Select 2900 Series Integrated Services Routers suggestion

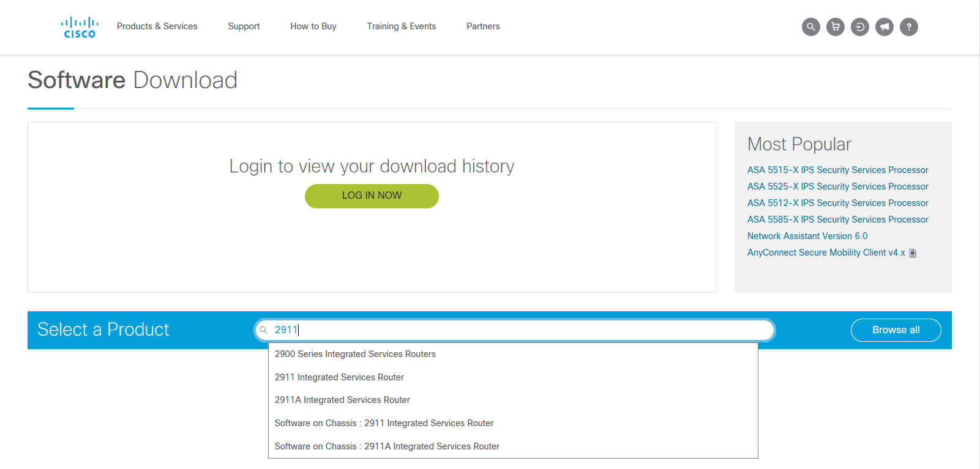355,354
